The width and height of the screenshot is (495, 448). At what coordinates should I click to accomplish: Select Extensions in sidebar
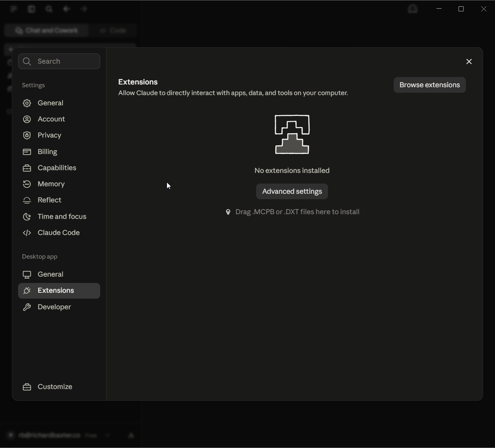click(59, 291)
